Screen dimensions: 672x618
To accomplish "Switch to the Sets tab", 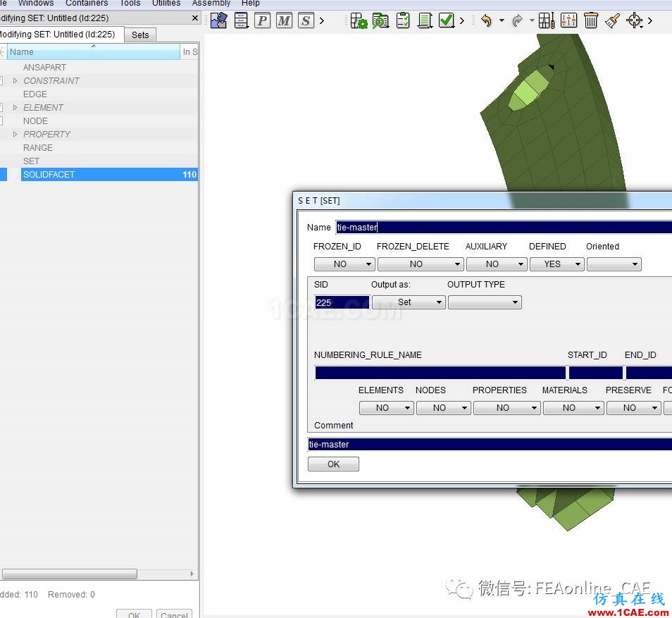I will [x=140, y=35].
